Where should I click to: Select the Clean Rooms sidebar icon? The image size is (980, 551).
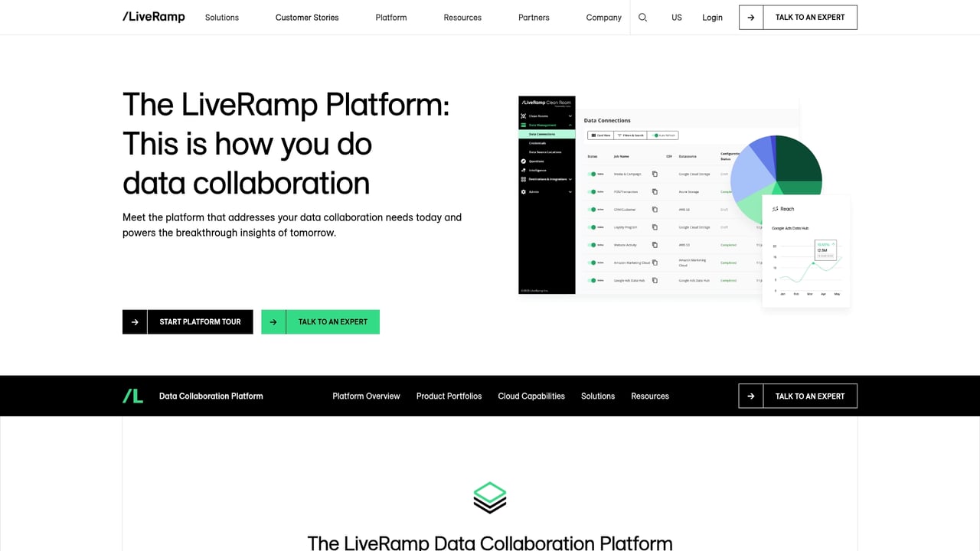coord(525,116)
